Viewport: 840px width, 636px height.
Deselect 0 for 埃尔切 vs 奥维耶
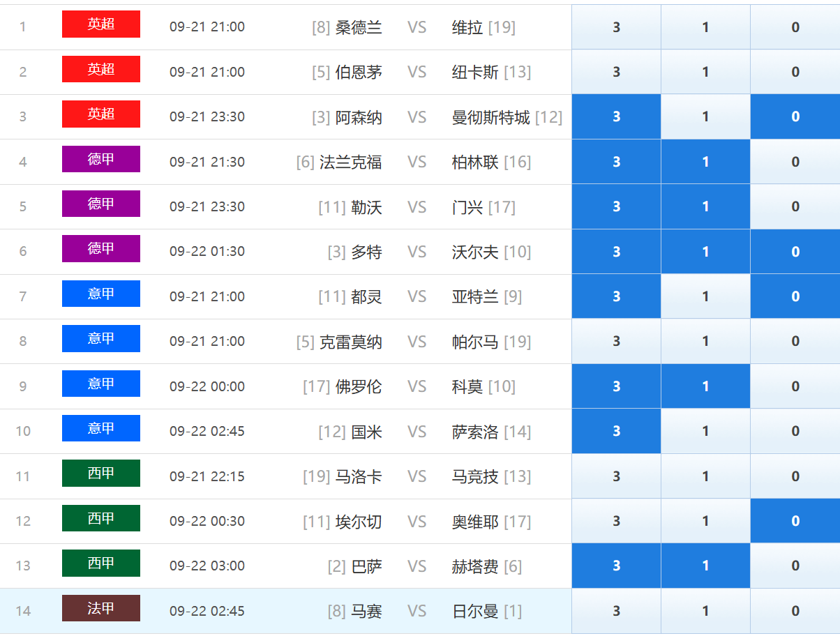coord(795,521)
